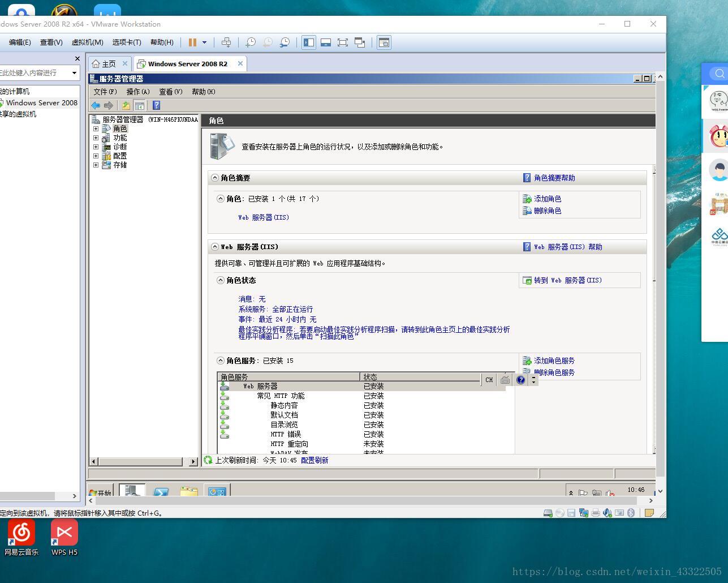
Task: Pause the virtual machine from VMware toolbar
Action: coord(192,42)
